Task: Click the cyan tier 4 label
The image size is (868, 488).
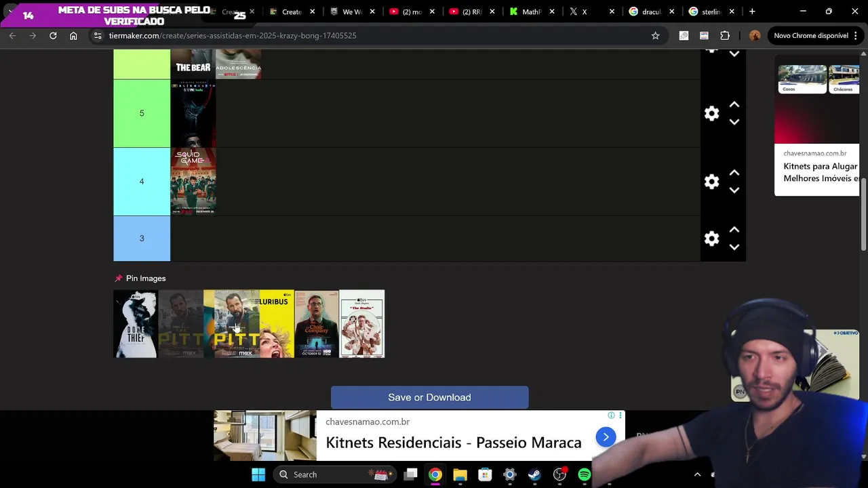Action: point(142,182)
